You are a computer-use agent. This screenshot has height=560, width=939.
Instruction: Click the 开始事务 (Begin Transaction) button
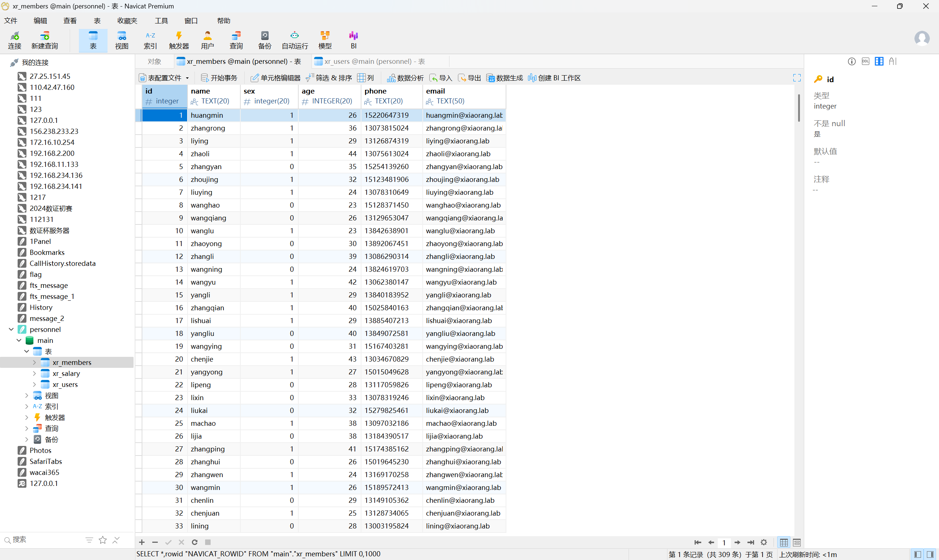[219, 78]
